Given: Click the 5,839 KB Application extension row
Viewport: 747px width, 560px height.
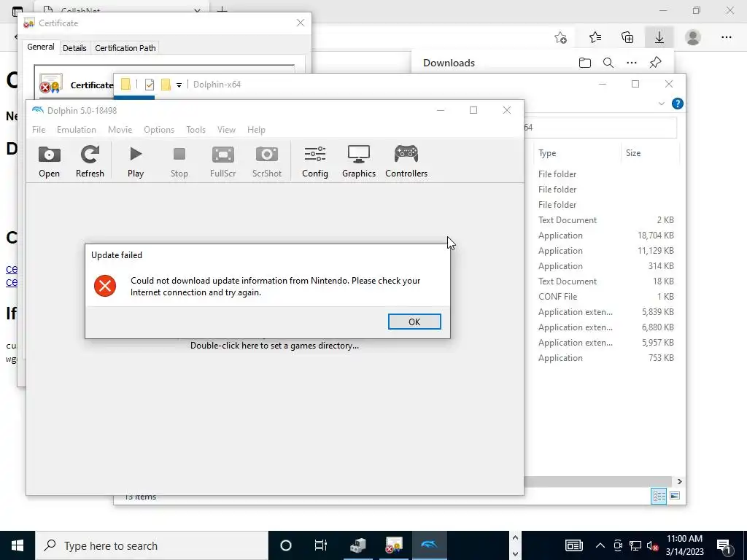Looking at the screenshot, I should (606, 312).
